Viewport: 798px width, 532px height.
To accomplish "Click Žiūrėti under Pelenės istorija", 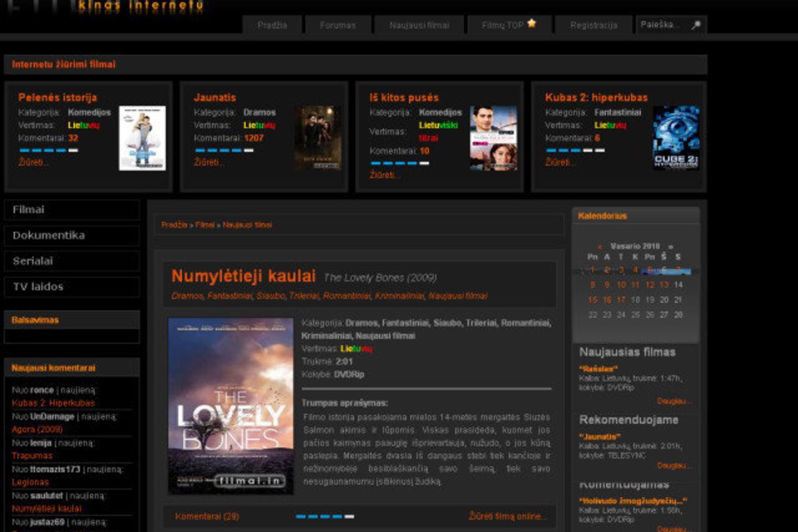I will pos(33,162).
